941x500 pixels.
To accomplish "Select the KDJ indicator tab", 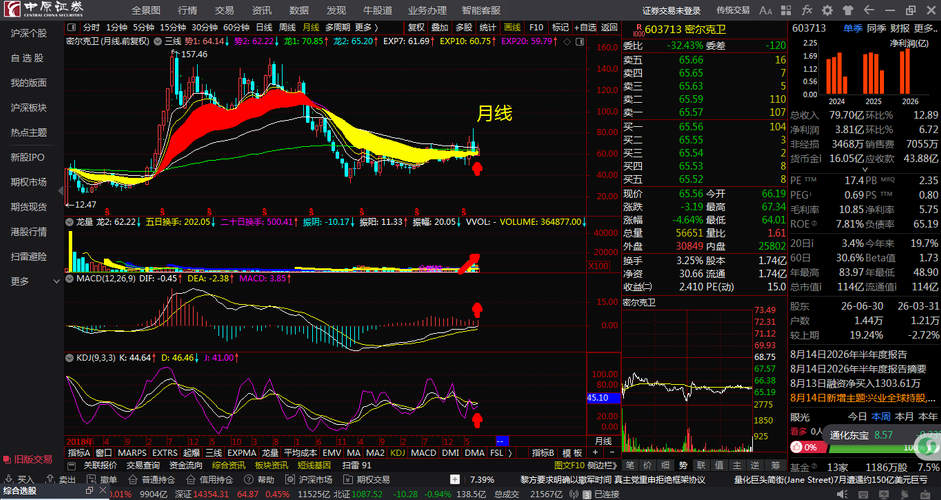I will tap(398, 453).
